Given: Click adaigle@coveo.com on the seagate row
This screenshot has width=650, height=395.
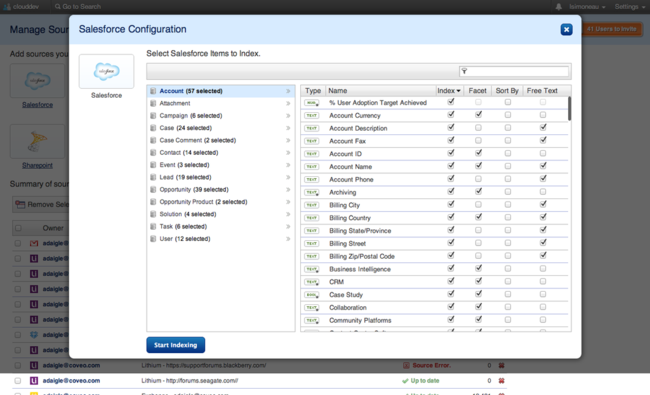Looking at the screenshot, I should click(71, 380).
